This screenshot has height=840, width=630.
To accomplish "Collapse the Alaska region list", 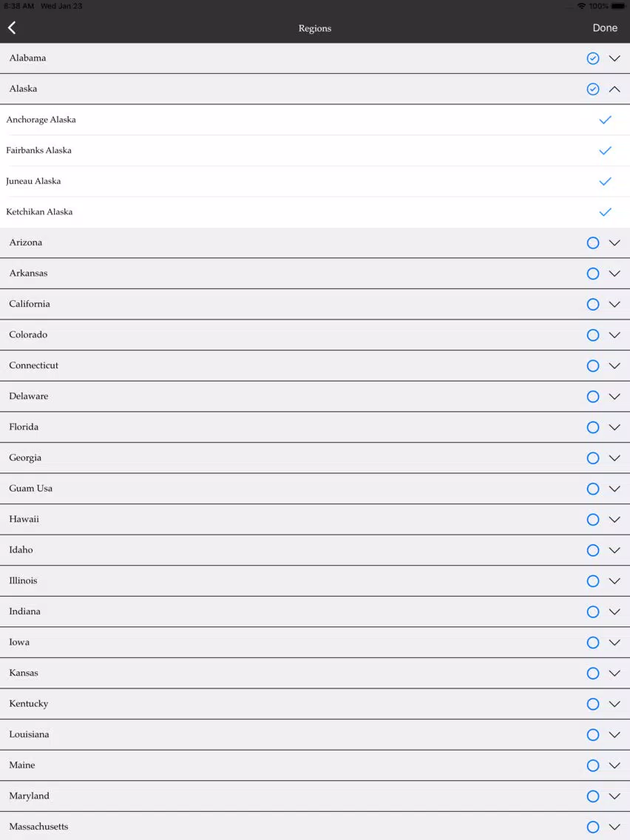I will pyautogui.click(x=614, y=89).
